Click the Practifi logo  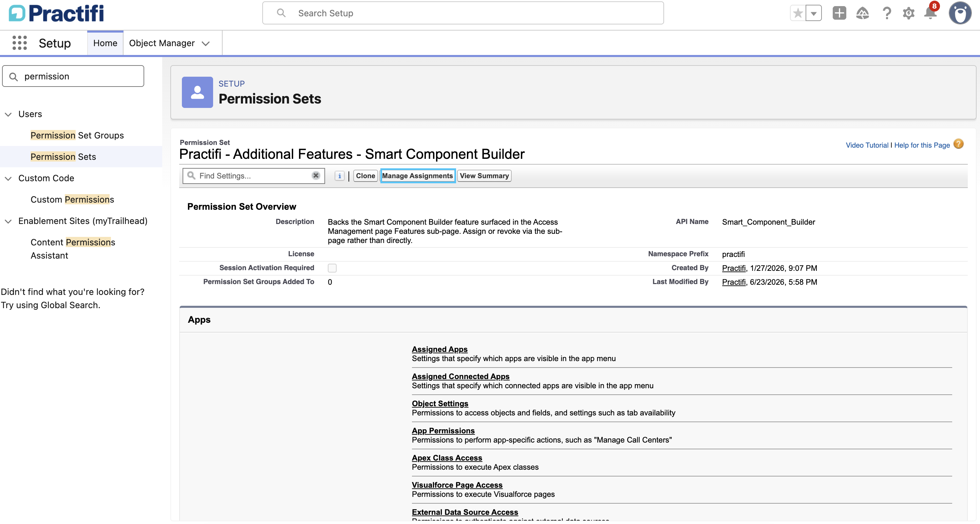[56, 13]
